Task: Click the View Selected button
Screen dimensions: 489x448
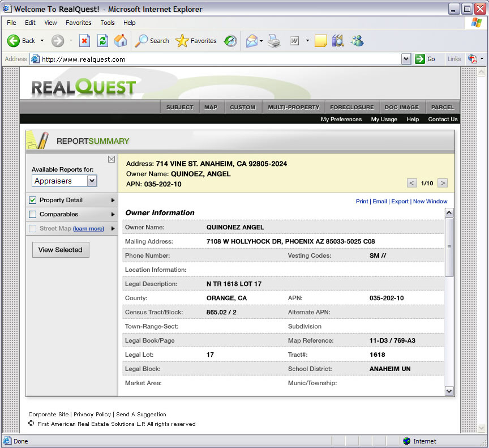Action: coord(61,250)
